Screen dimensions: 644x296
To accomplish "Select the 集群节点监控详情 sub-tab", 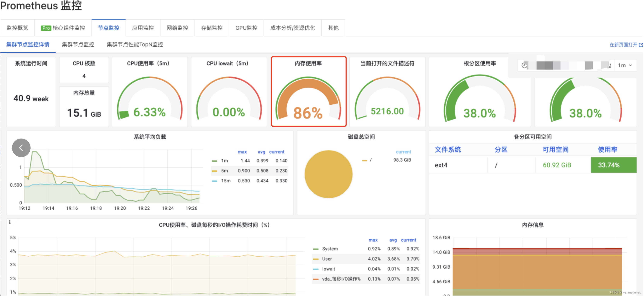I will click(x=28, y=44).
